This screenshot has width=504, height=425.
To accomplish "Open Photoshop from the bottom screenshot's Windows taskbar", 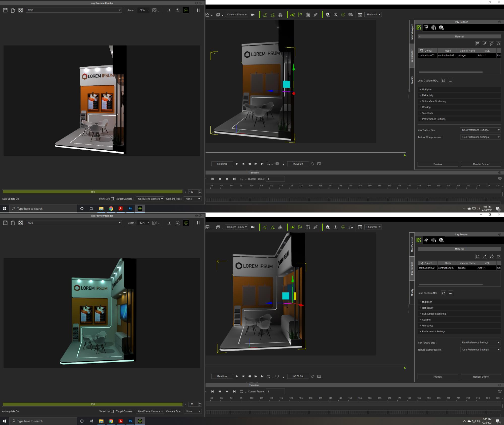I will click(x=130, y=421).
